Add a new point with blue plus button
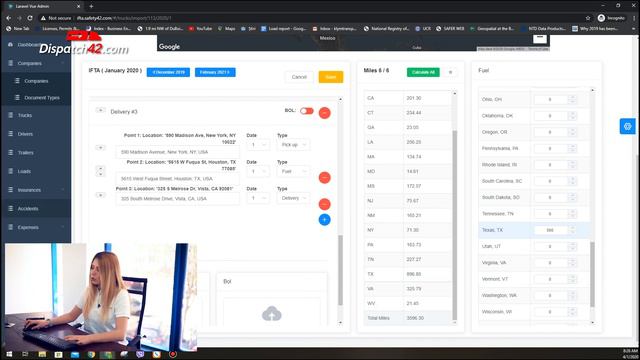This screenshot has height=360, width=640. point(324,220)
